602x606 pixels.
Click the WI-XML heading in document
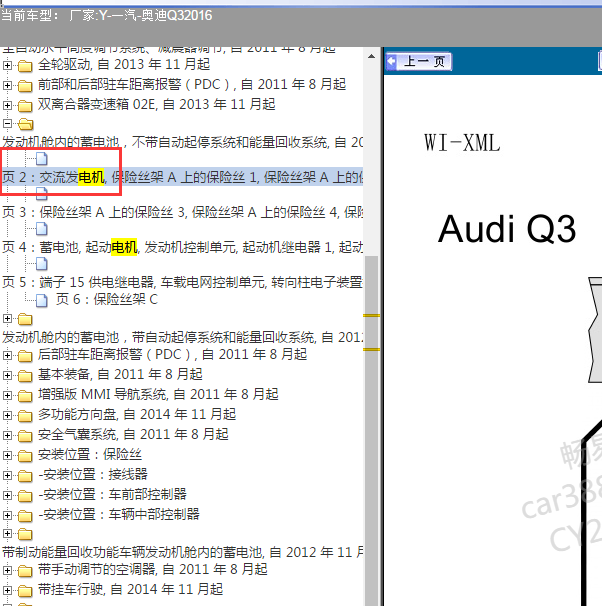coord(462,143)
